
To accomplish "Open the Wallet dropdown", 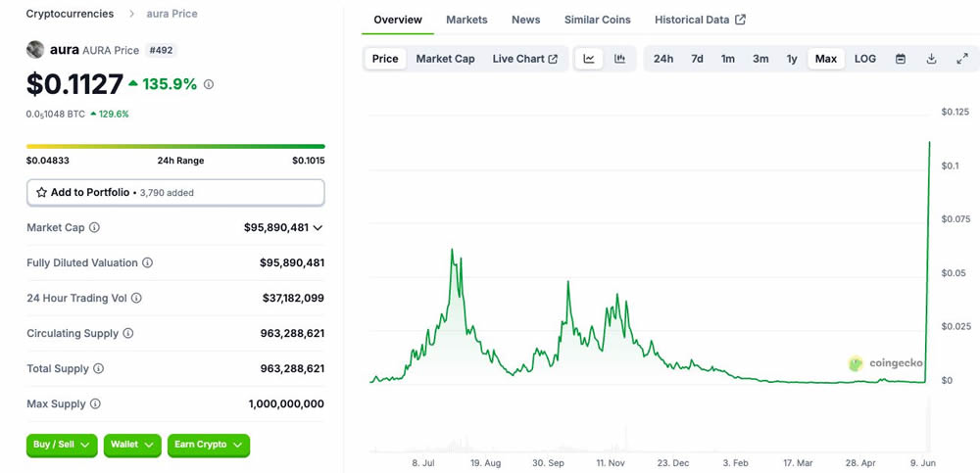I will coord(132,445).
